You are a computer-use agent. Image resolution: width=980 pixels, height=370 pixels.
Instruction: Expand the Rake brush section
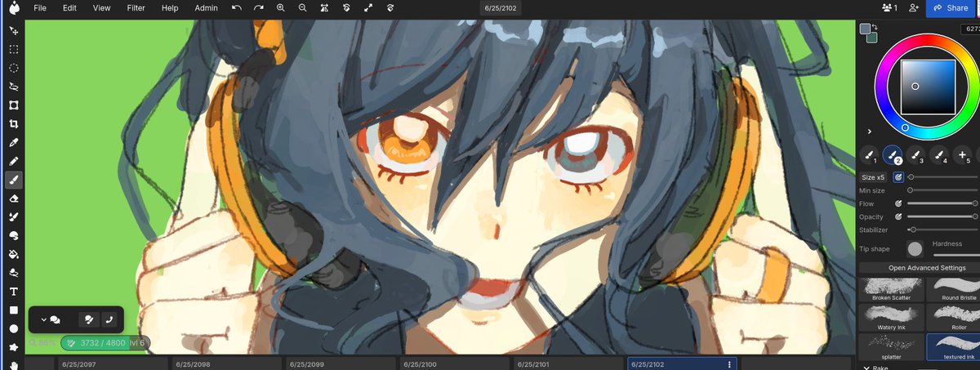coord(866,368)
